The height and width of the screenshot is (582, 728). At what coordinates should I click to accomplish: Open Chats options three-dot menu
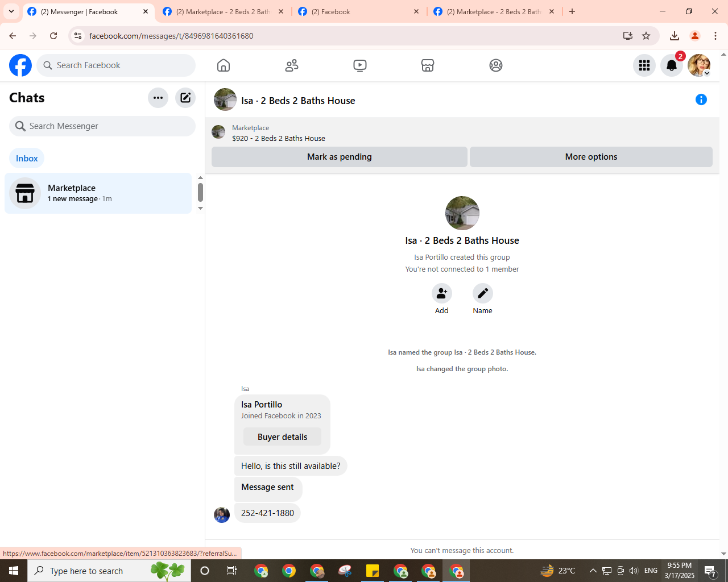(158, 98)
